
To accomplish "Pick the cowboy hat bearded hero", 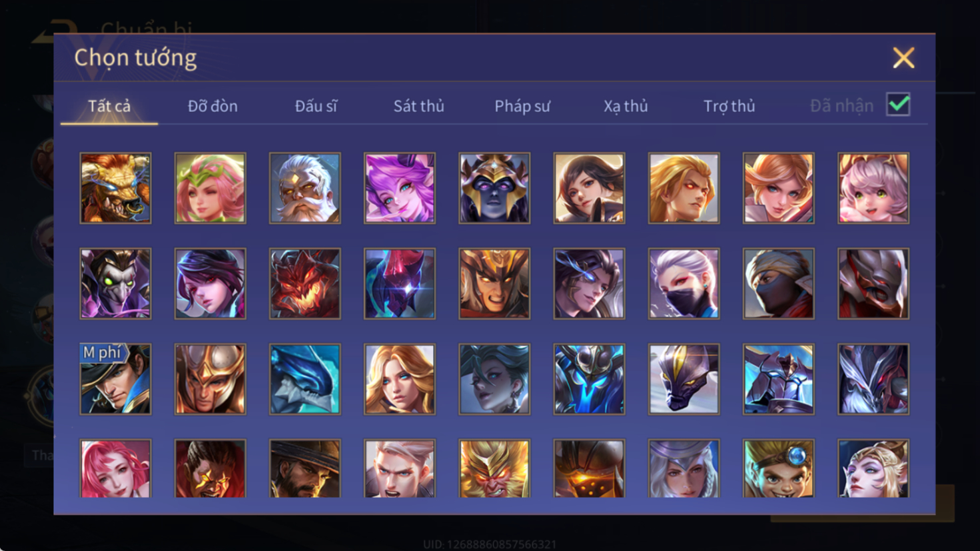I will click(x=305, y=468).
